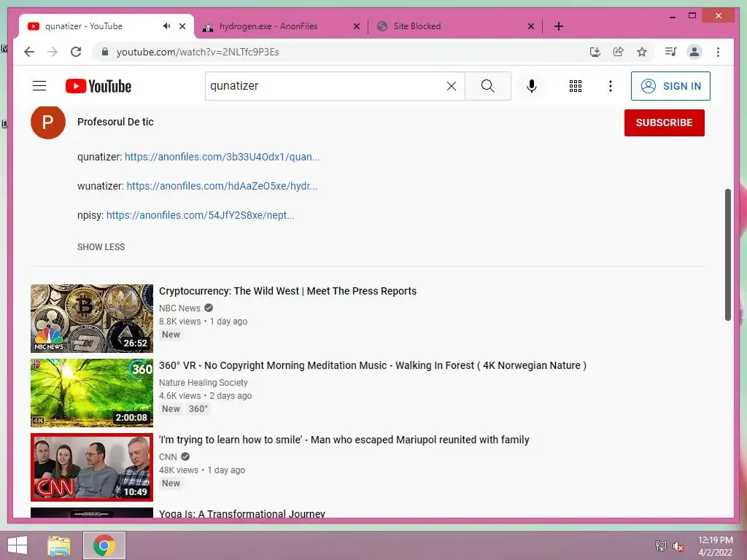Visit NBC News channel

[179, 308]
